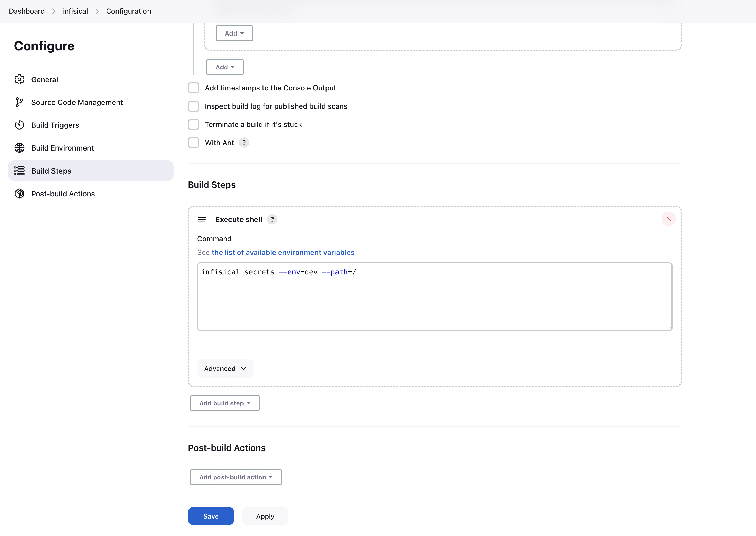Image resolution: width=756 pixels, height=536 pixels.
Task: Click into the shell Command text area
Action: (435, 297)
